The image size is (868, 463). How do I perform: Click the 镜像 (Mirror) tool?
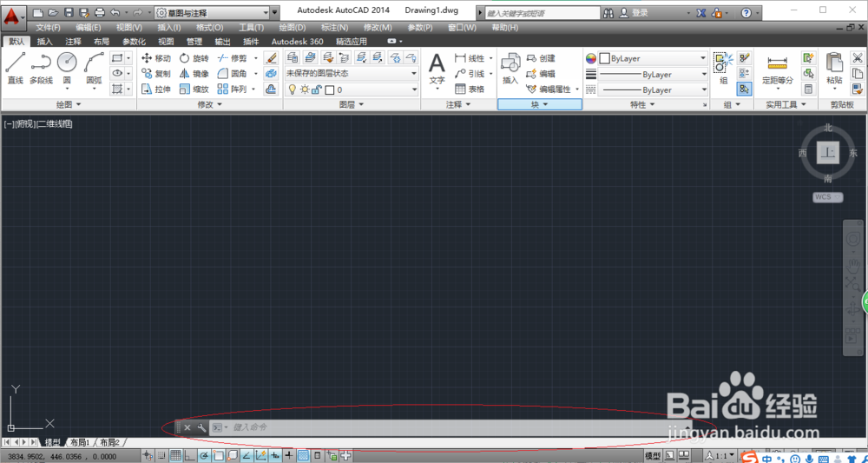click(194, 73)
